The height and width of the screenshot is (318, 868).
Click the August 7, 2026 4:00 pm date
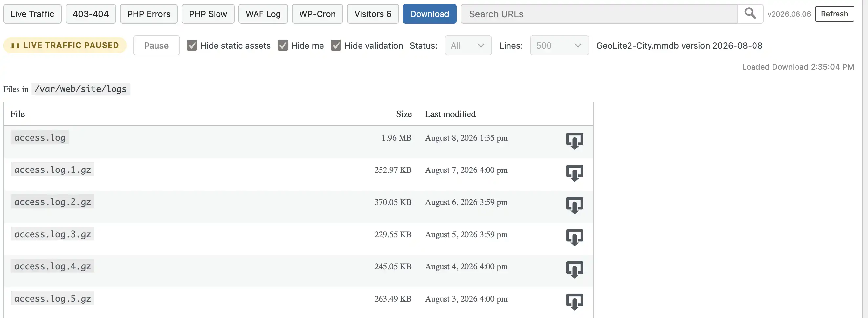[x=466, y=170]
